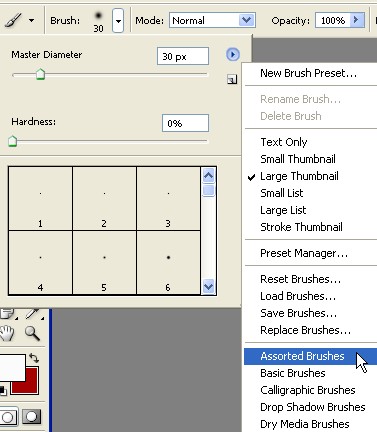This screenshot has width=377, height=432.
Task: Click the brush list scrollbar thumb
Action: click(208, 191)
